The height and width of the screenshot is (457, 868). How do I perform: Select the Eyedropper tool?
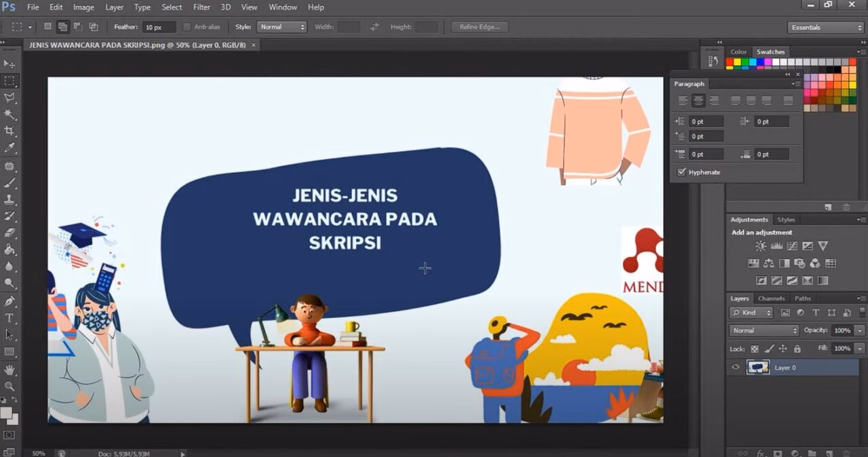9,148
